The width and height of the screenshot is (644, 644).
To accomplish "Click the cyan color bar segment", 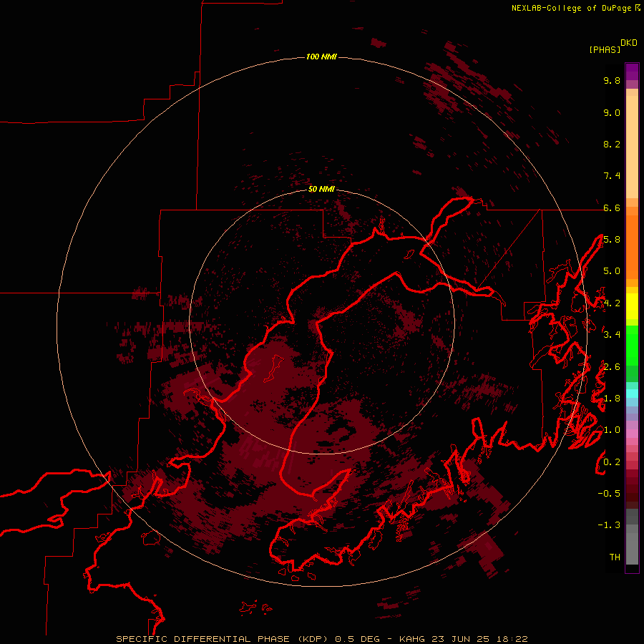I will pos(632,394).
